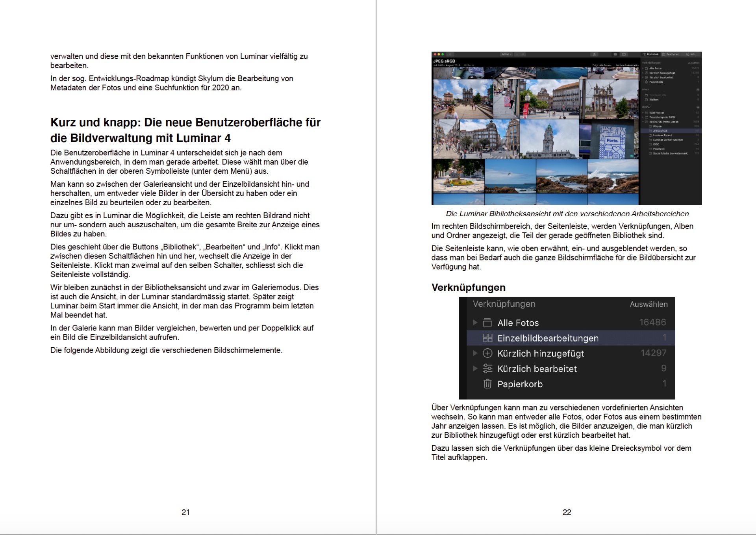Screen dimensions: 756x535
Task: Expand Alle Fotos triangle in large panel
Action: [475, 322]
